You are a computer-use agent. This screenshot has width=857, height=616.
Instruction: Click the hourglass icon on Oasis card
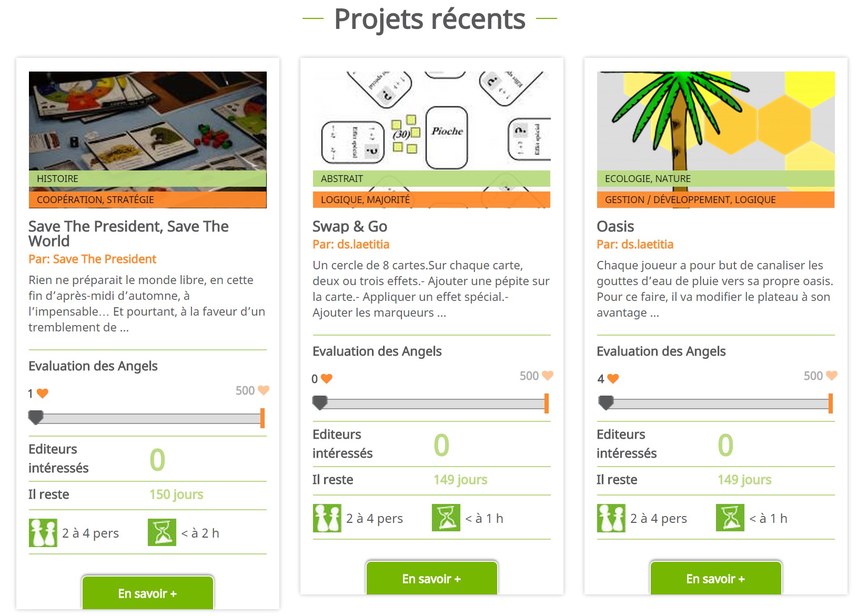coord(730,518)
